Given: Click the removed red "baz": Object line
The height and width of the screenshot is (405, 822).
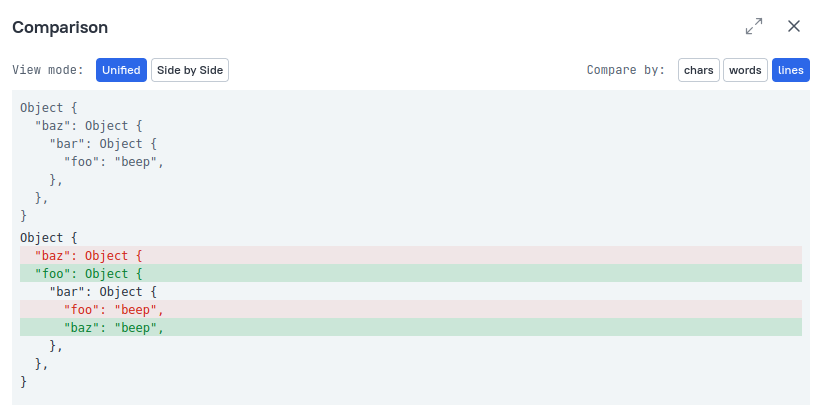Looking at the screenshot, I should 411,256.
